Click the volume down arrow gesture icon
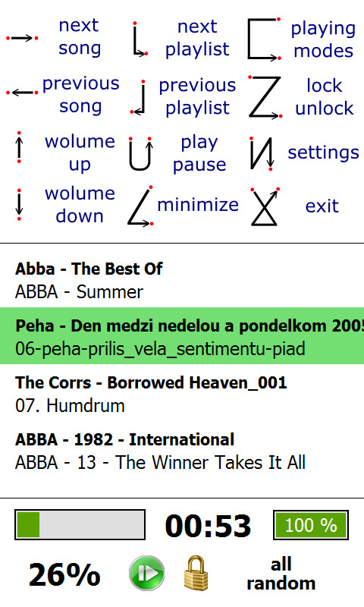 (19, 205)
